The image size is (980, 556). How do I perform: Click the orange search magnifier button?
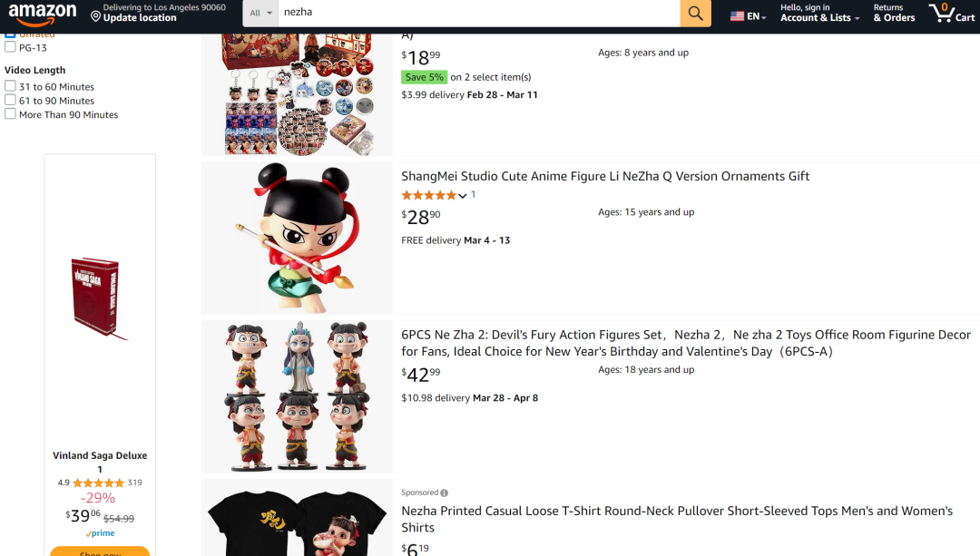[694, 13]
